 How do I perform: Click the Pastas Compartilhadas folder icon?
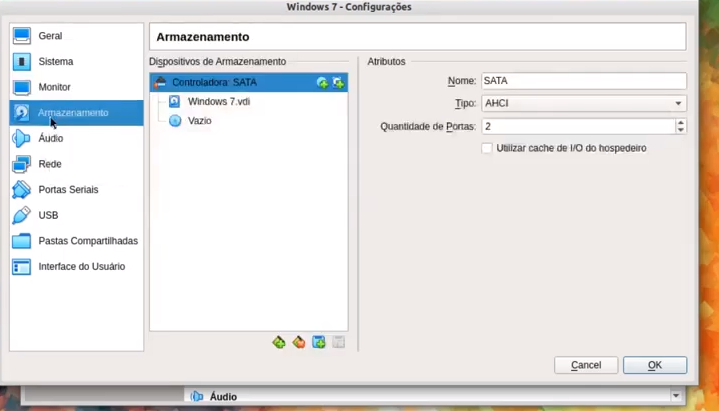(x=22, y=241)
